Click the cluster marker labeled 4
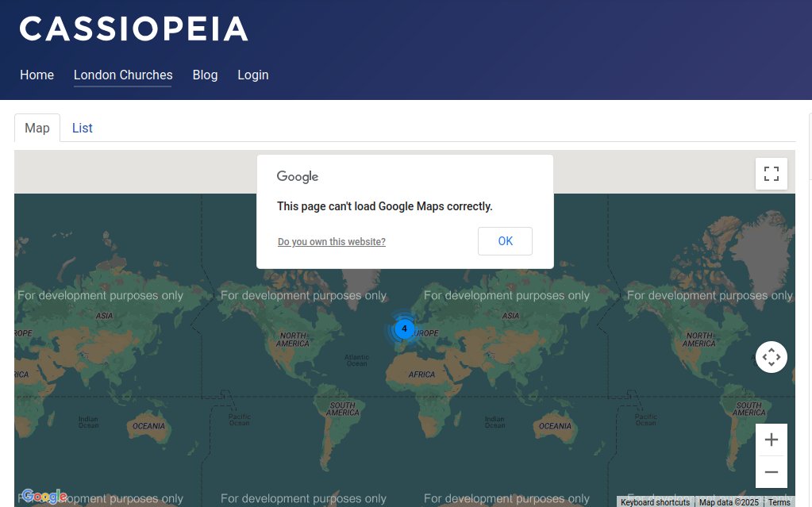The height and width of the screenshot is (507, 812). (404, 328)
